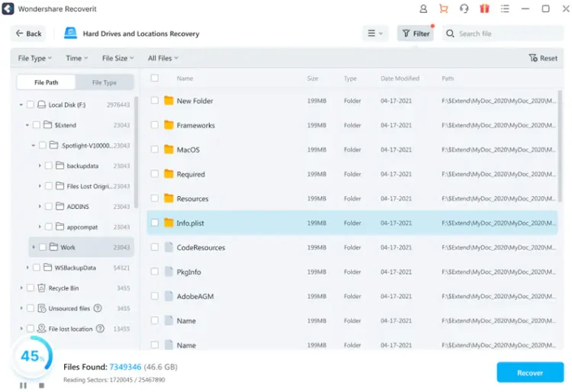Image resolution: width=572 pixels, height=392 pixels.
Task: Switch to the File Path tab
Action: tap(47, 82)
